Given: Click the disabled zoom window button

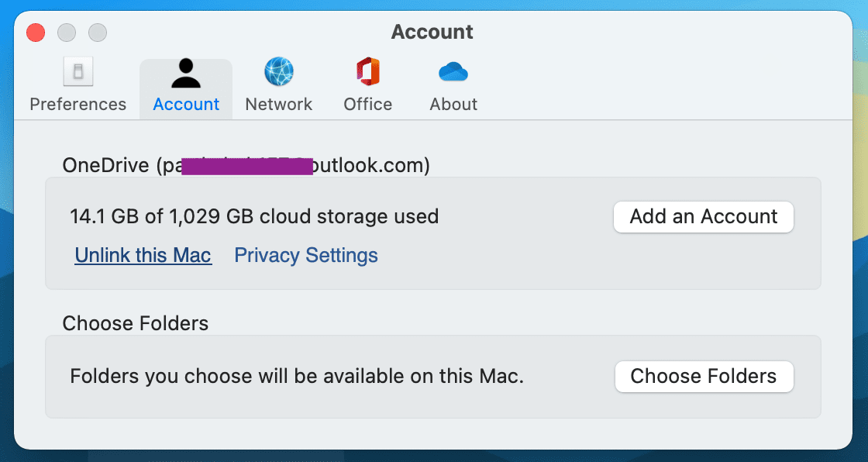Looking at the screenshot, I should (x=98, y=32).
